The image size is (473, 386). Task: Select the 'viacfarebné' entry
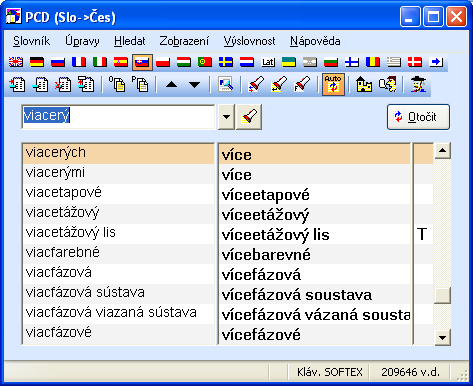coord(118,253)
